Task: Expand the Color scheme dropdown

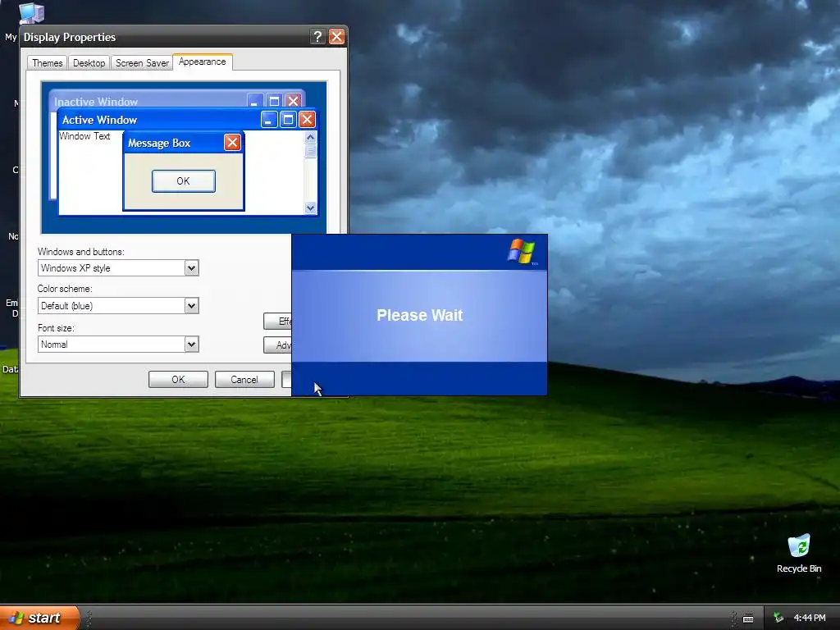Action: coord(192,306)
